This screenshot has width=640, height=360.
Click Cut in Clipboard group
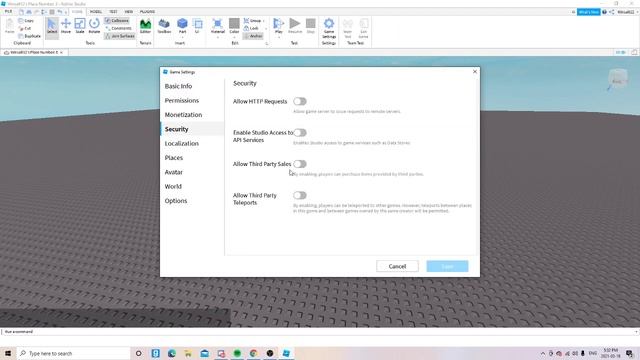click(25, 28)
